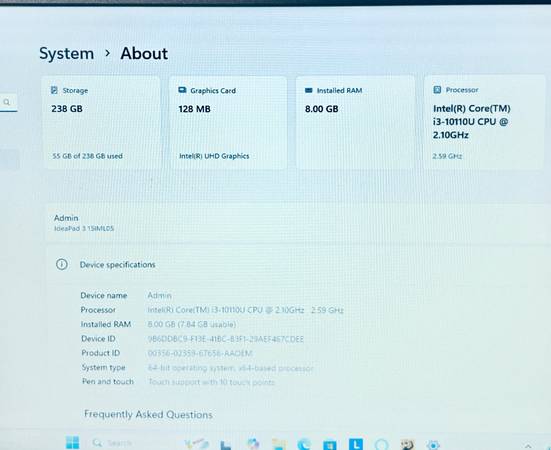Image resolution: width=551 pixels, height=450 pixels.
Task: Launch Microsoft Store from the taskbar
Action: click(x=330, y=445)
